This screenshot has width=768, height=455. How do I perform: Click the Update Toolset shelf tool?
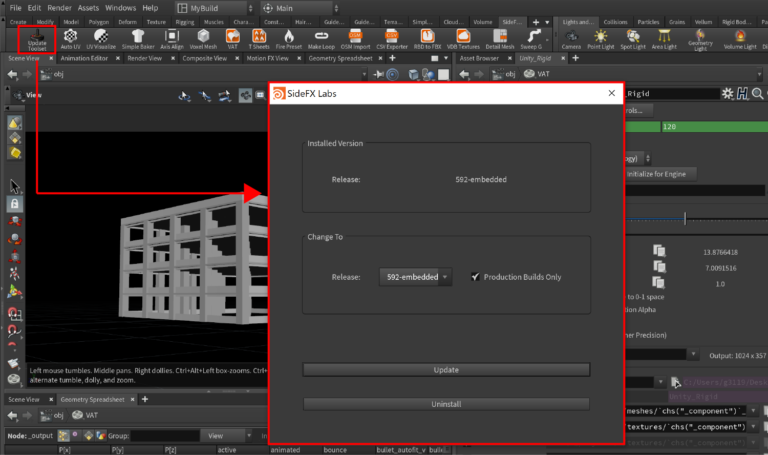pyautogui.click(x=37, y=39)
